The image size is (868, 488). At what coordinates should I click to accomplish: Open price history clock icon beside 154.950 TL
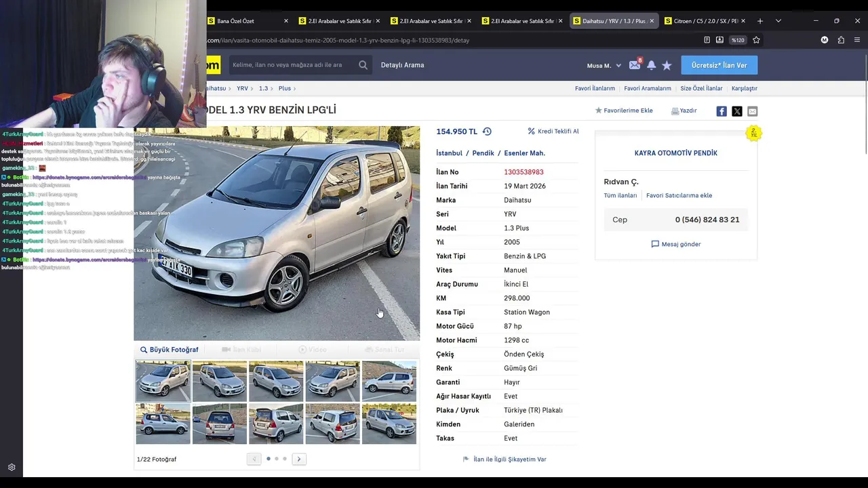coord(487,131)
